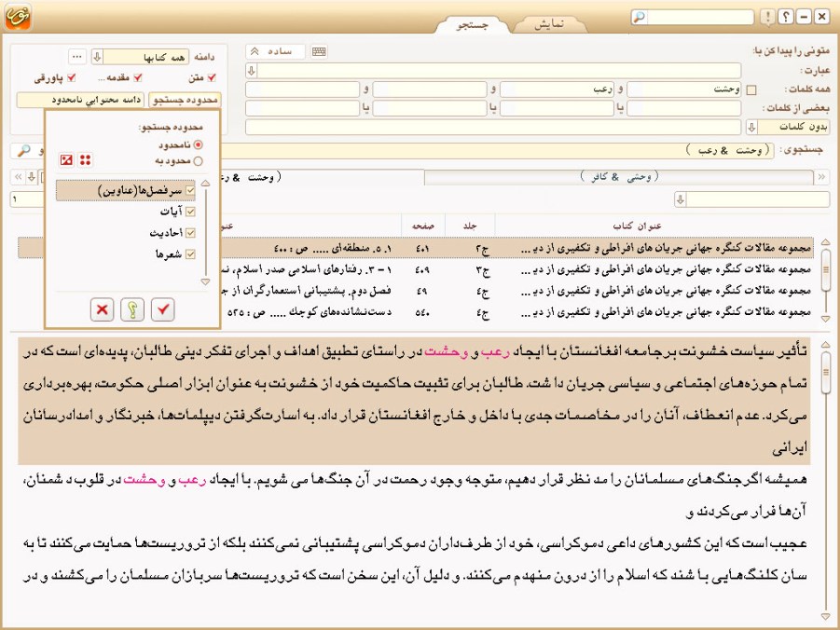Select the محدود به radio option
This screenshot has width=840, height=630.
coord(199,160)
